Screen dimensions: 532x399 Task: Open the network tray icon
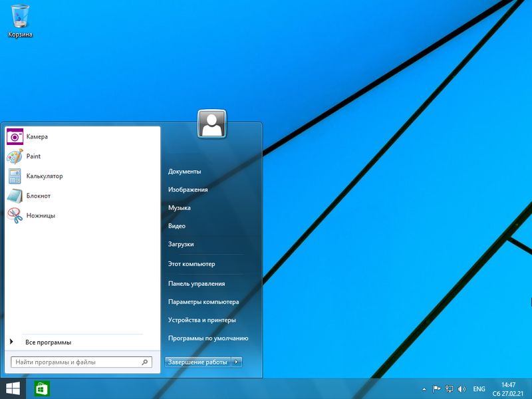pos(450,388)
